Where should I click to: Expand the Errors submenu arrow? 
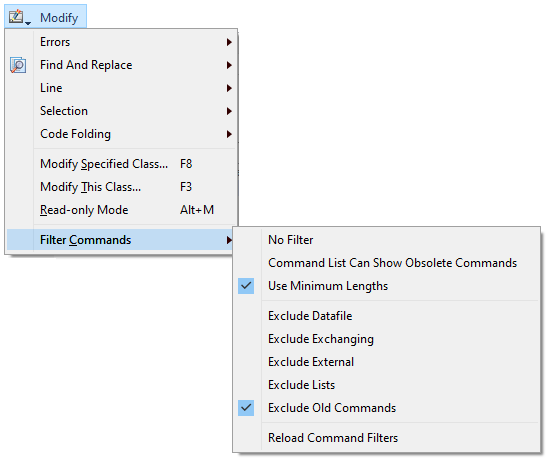[x=229, y=42]
